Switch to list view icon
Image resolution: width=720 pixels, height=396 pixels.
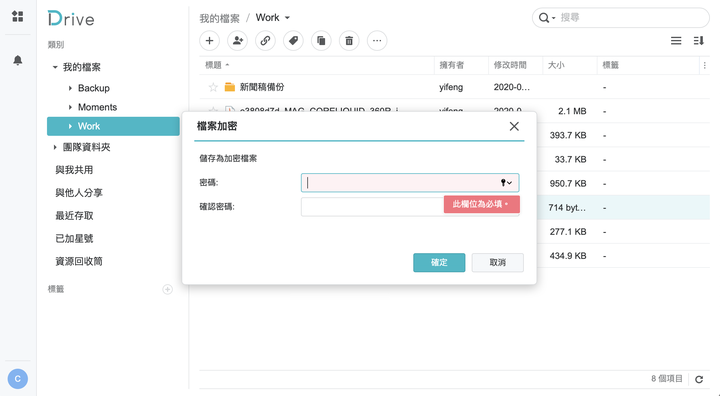click(x=676, y=41)
